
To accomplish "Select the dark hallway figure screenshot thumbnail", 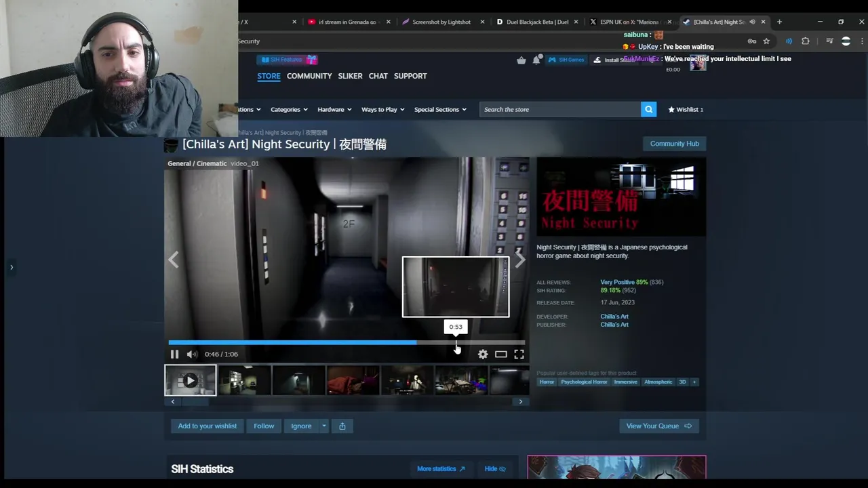I will point(298,380).
